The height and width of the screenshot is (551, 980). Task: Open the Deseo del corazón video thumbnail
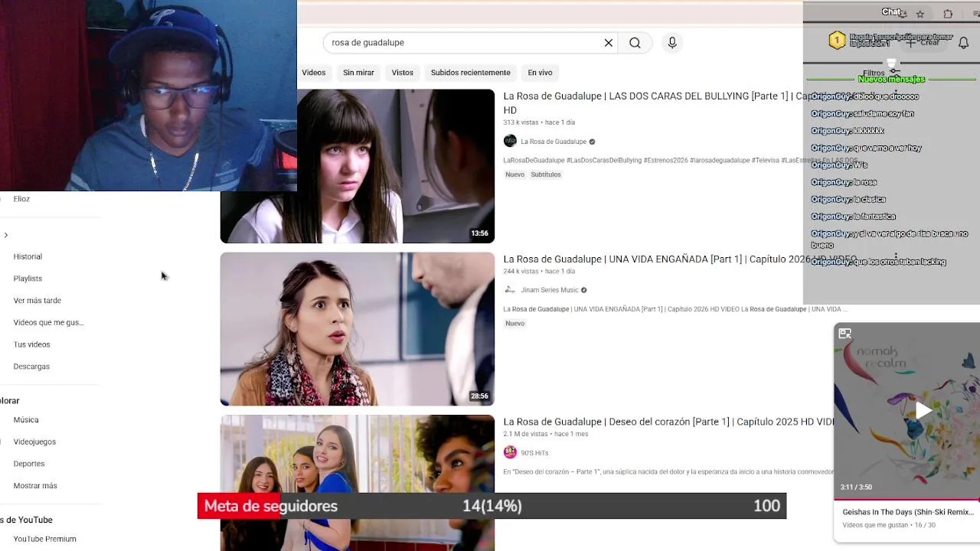358,483
